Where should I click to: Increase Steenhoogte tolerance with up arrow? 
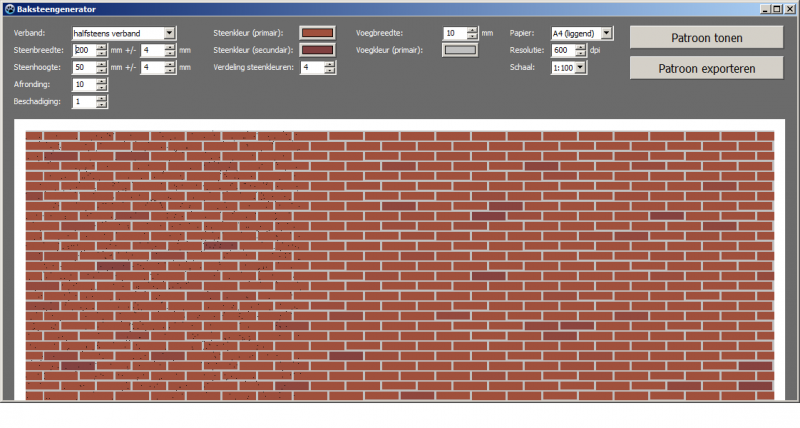pos(170,64)
